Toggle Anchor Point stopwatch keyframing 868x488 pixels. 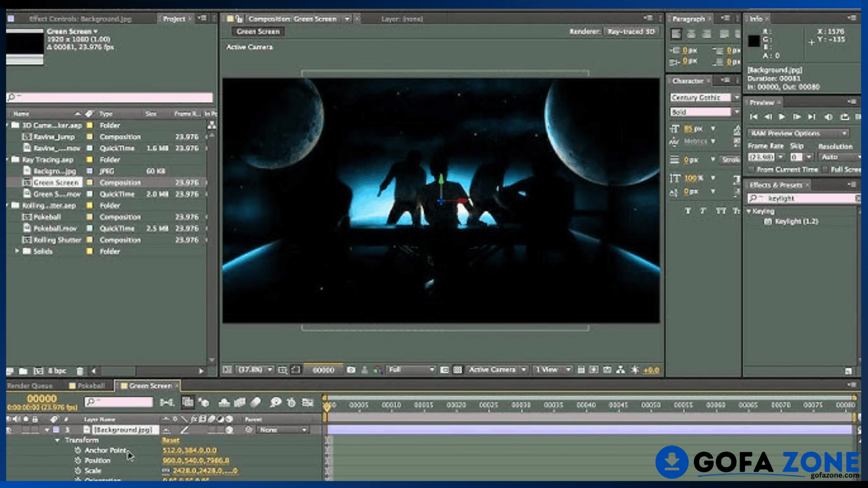pyautogui.click(x=78, y=450)
